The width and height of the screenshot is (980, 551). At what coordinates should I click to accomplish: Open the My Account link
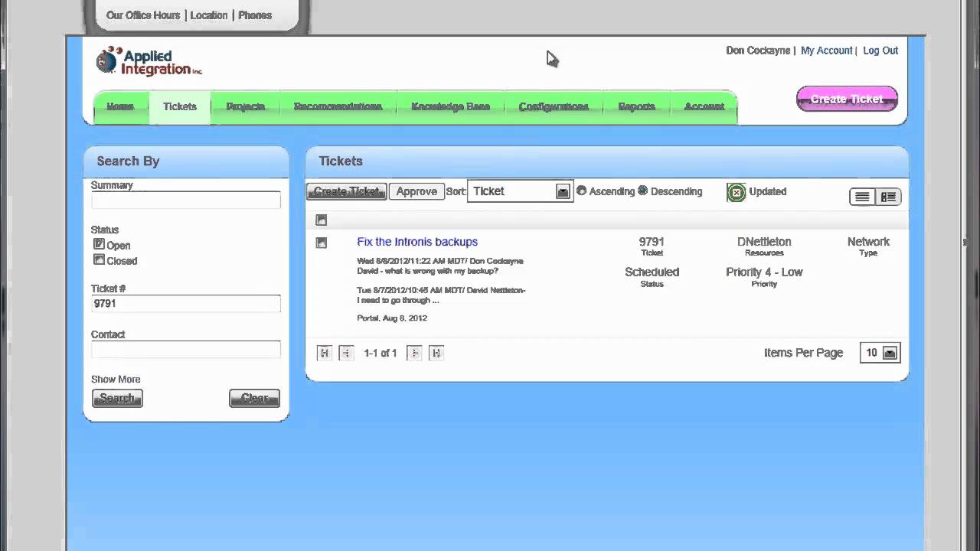coord(826,51)
